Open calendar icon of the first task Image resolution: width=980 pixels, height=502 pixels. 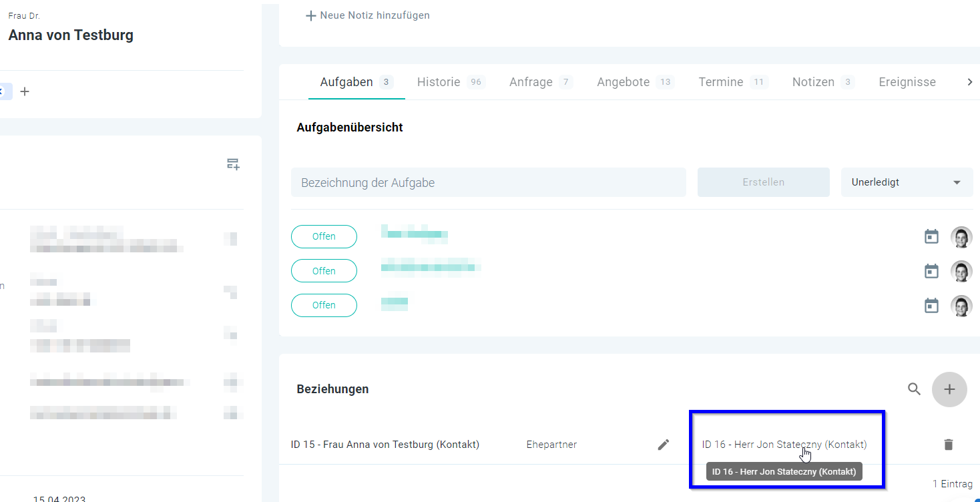point(931,237)
